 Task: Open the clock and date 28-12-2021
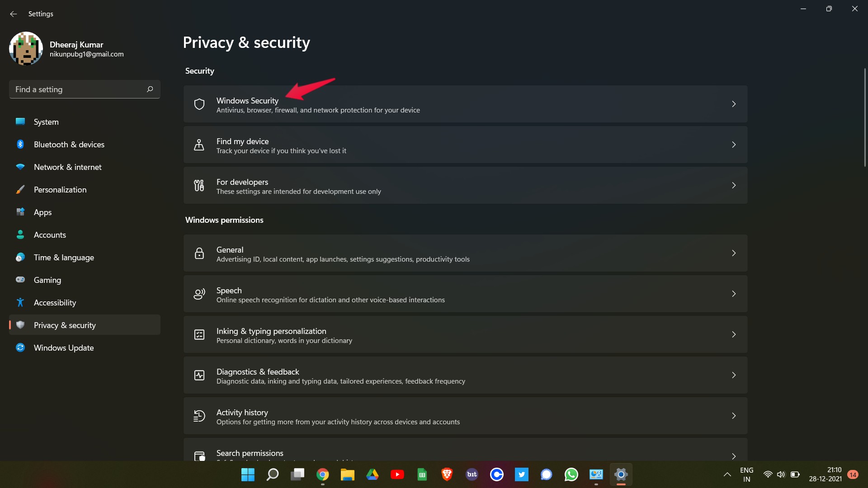coord(825,474)
